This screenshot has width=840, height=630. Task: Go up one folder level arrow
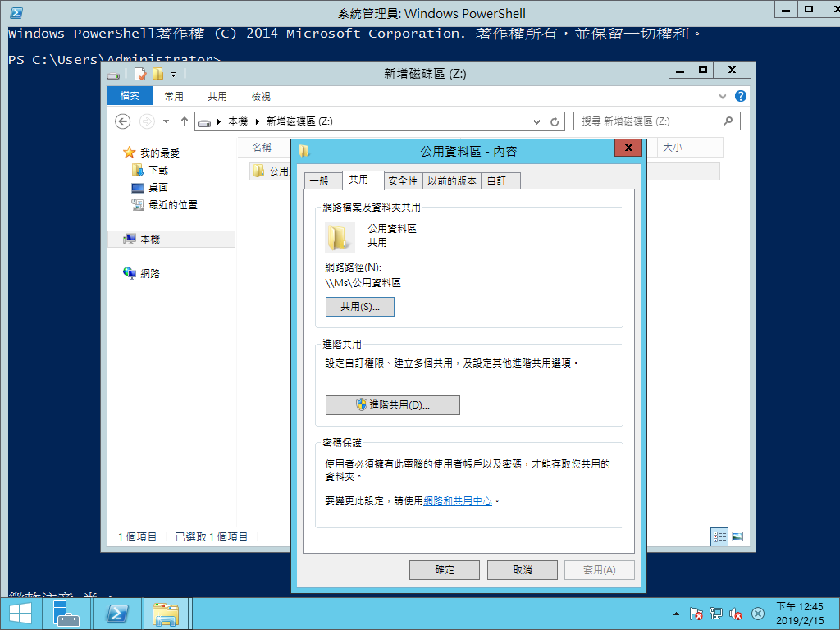185,121
